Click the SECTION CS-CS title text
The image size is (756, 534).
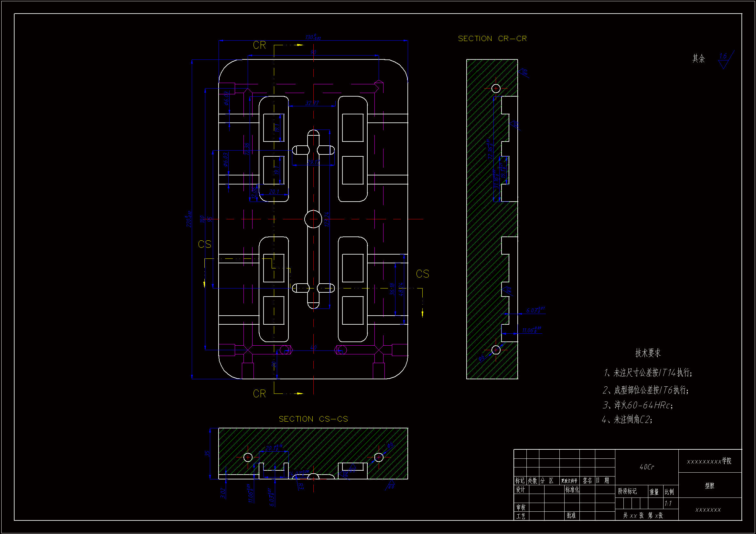coord(313,419)
